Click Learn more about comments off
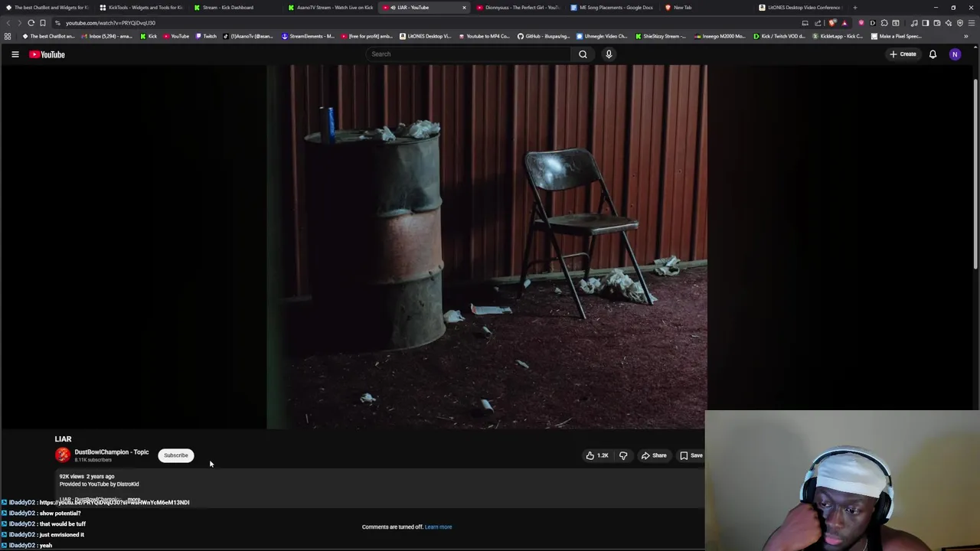The height and width of the screenshot is (551, 980). click(x=438, y=527)
